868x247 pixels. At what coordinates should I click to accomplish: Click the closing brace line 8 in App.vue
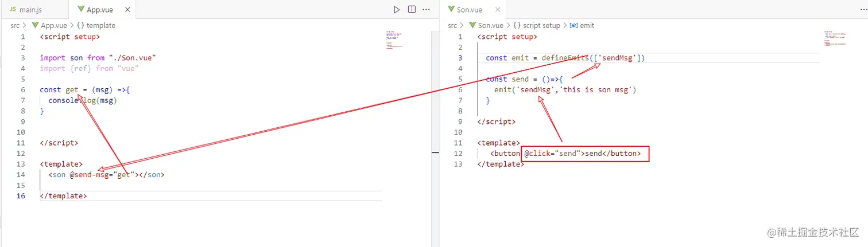point(42,111)
